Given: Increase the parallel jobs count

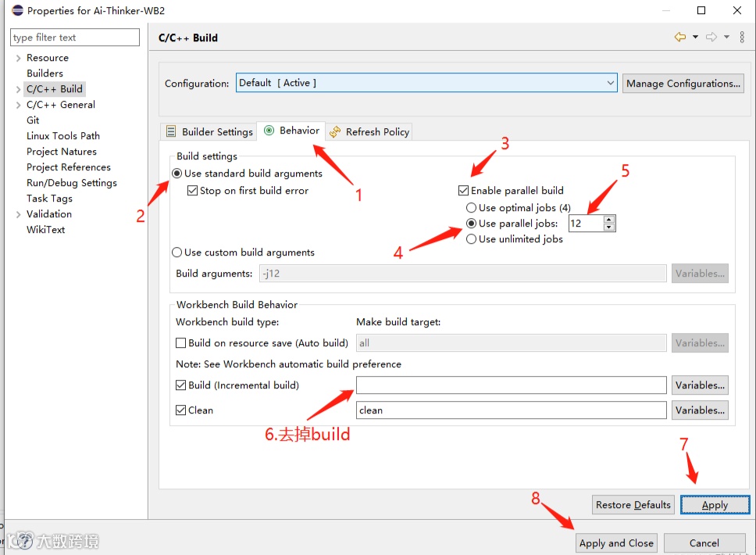Looking at the screenshot, I should [609, 219].
